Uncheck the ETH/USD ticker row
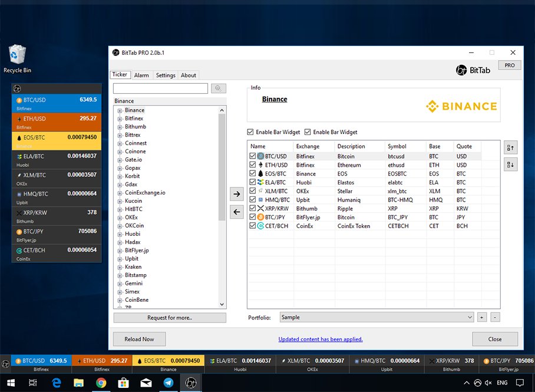 253,164
